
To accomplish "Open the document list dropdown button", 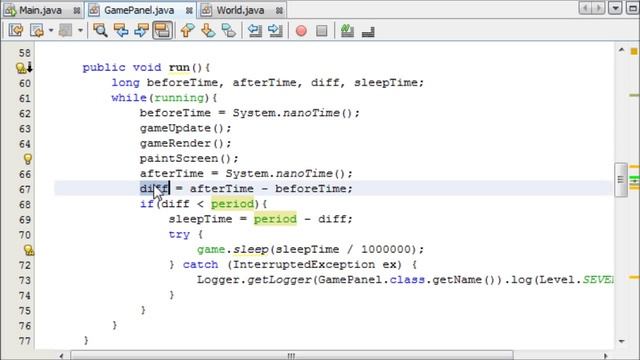I will tap(615, 8).
